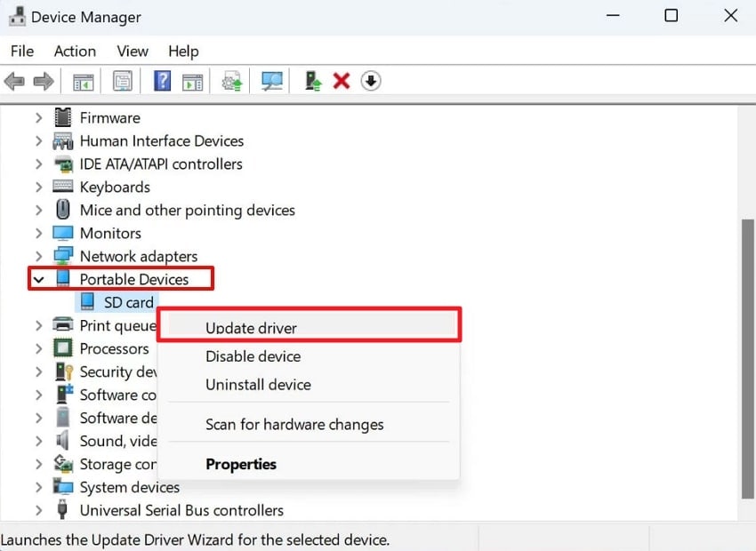Viewport: 756px width, 551px height.
Task: Click the Properties toolbar icon
Action: (x=122, y=81)
